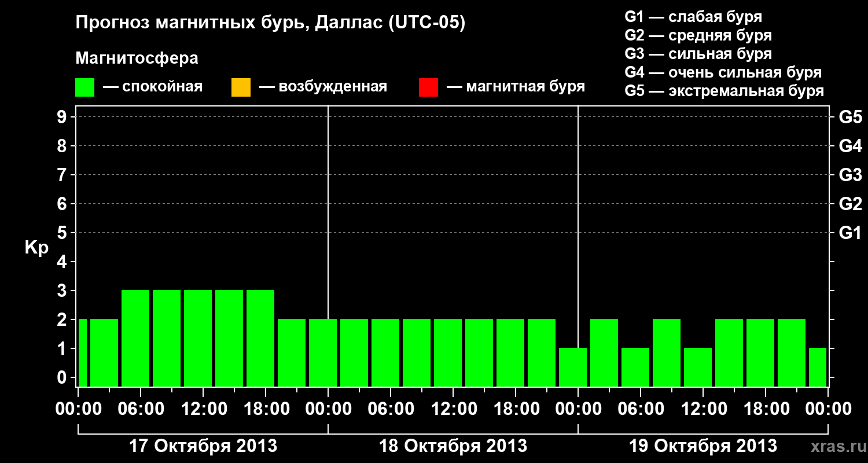Click the orange 'возбужденная' legend swatch
Viewport: 868px width, 463px height.
(x=241, y=87)
